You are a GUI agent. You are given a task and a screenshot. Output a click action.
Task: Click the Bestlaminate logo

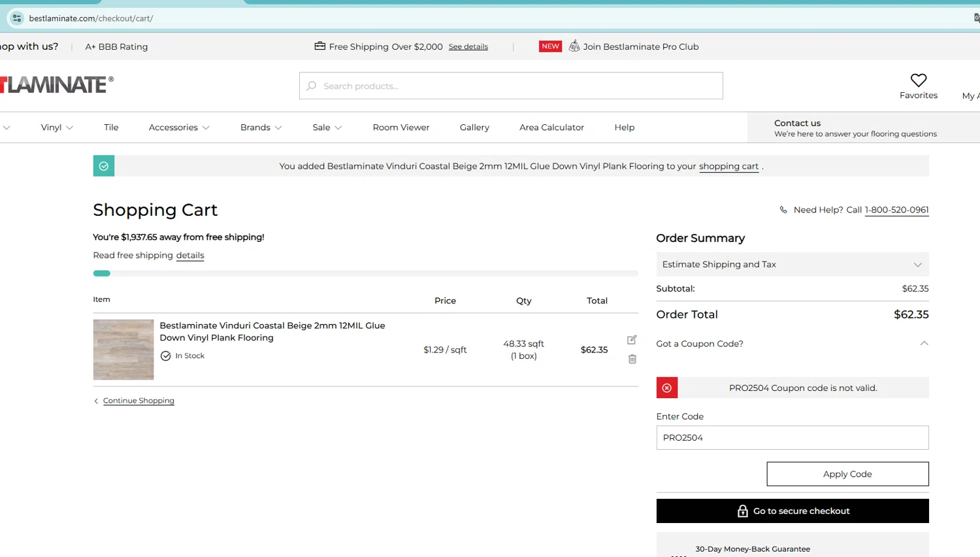point(57,85)
